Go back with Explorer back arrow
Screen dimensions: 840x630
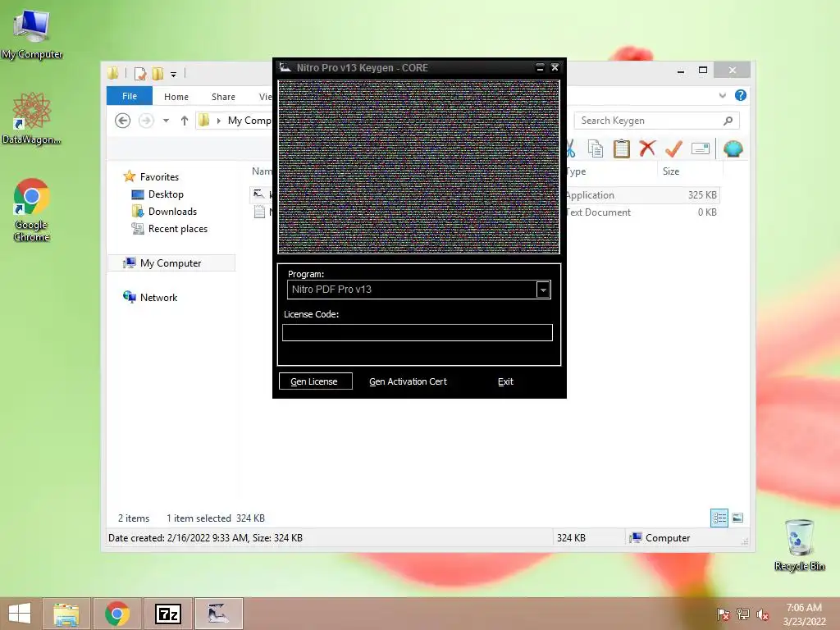tap(123, 121)
